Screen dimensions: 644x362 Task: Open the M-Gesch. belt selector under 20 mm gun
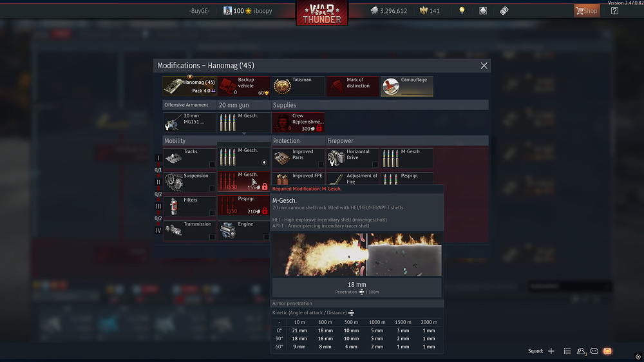click(x=243, y=122)
